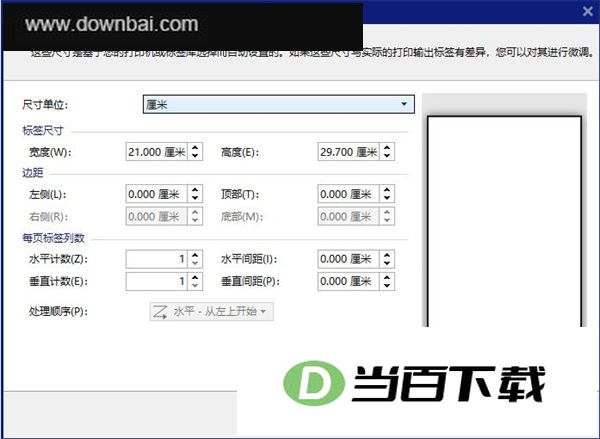Decrease the 水平间距(I) spacing value
The width and height of the screenshot is (600, 439).
pos(387,263)
